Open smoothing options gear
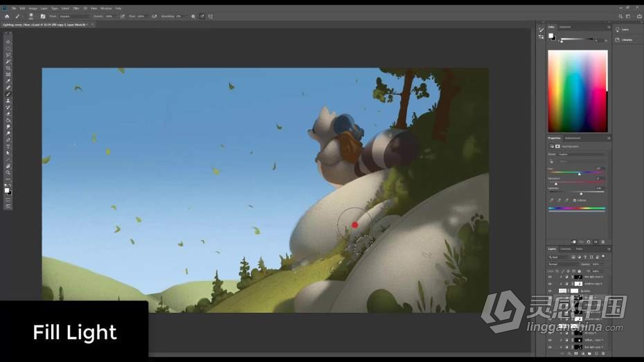The height and width of the screenshot is (362, 644). (193, 17)
